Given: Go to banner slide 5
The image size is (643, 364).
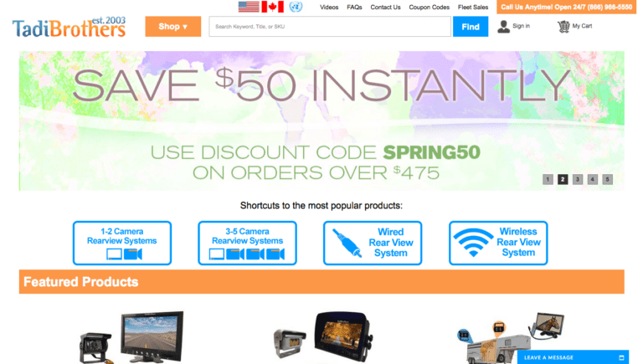Looking at the screenshot, I should [x=607, y=179].
